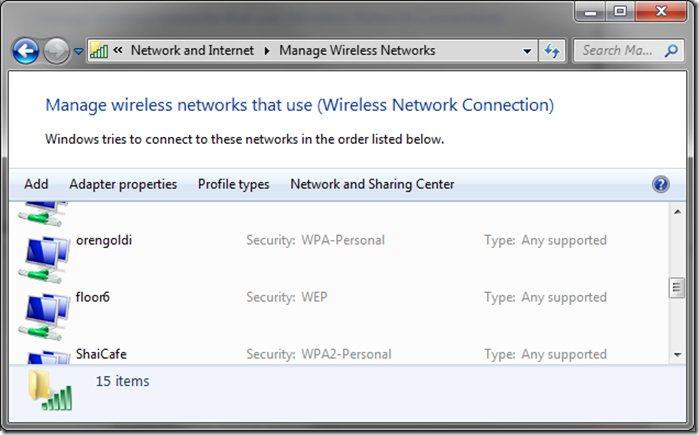
Task: Click the scrollbar down arrow
Action: pos(678,355)
